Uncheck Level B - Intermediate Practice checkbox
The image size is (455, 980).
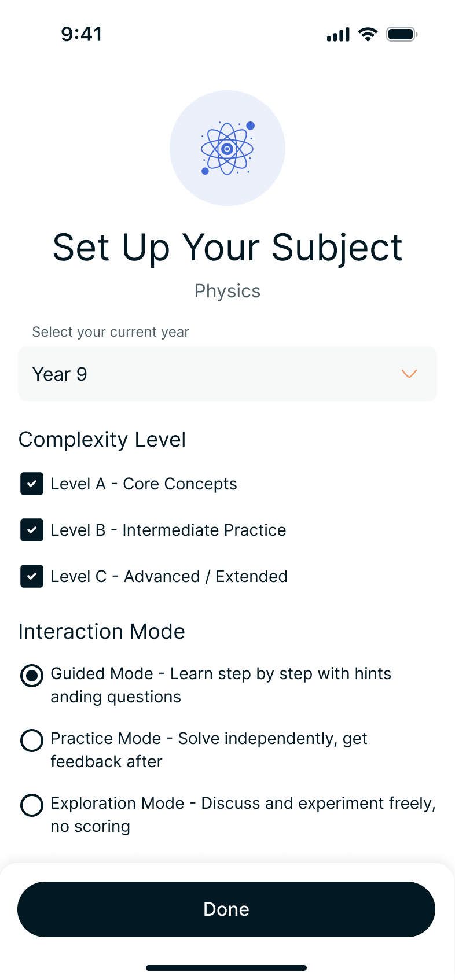click(32, 530)
